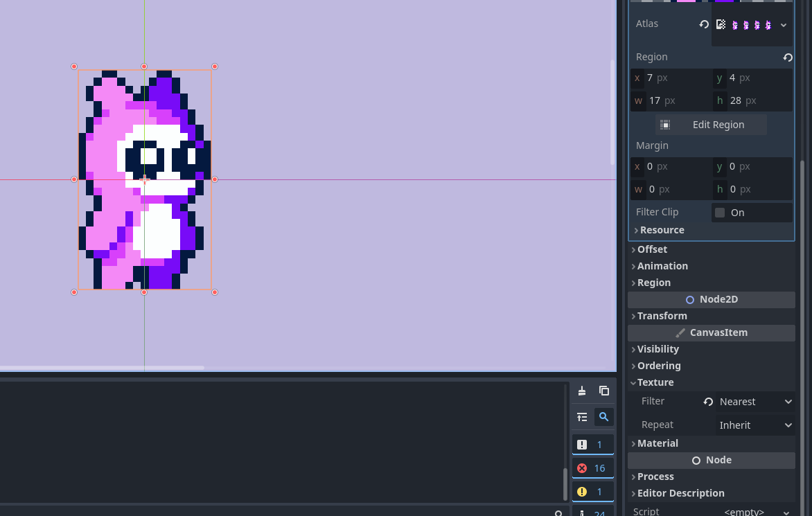The image size is (812, 516).
Task: Click the output panel vertical scrollbar
Action: point(565,483)
